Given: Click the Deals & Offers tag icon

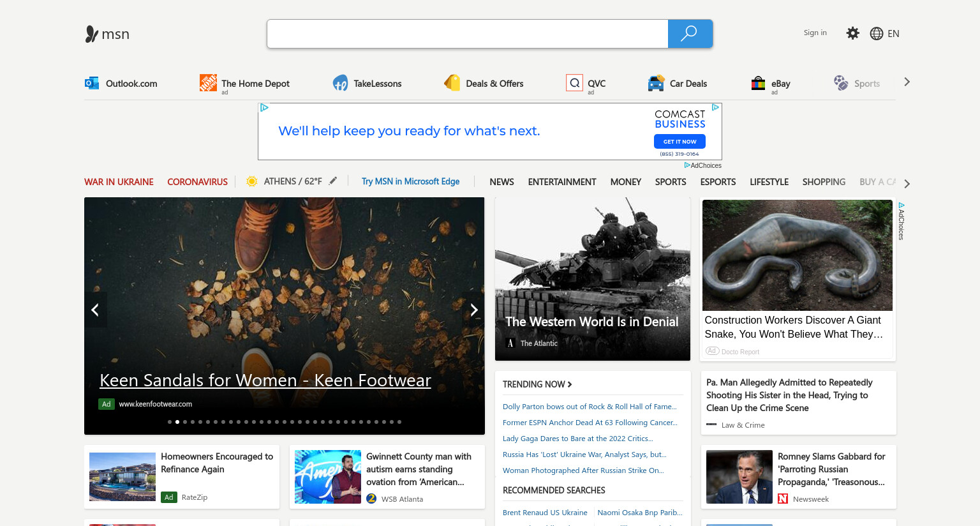Looking at the screenshot, I should point(452,83).
